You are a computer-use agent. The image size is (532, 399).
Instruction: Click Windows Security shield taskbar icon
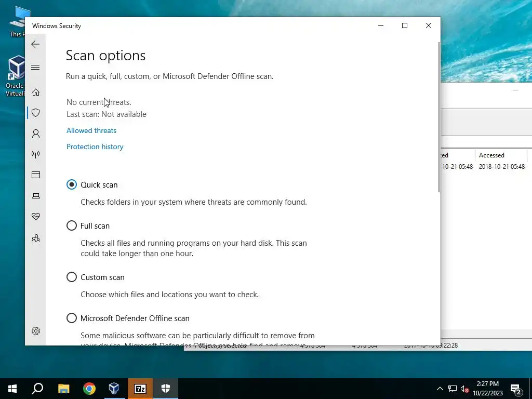(166, 389)
